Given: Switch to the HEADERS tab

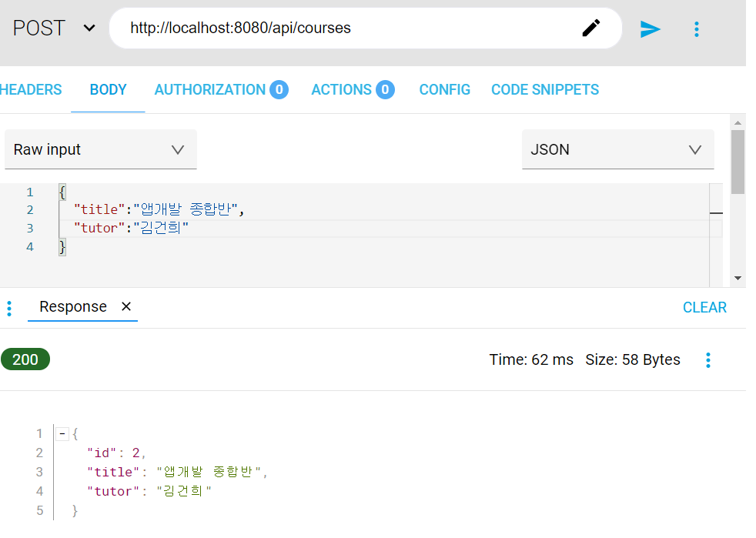Looking at the screenshot, I should (31, 89).
